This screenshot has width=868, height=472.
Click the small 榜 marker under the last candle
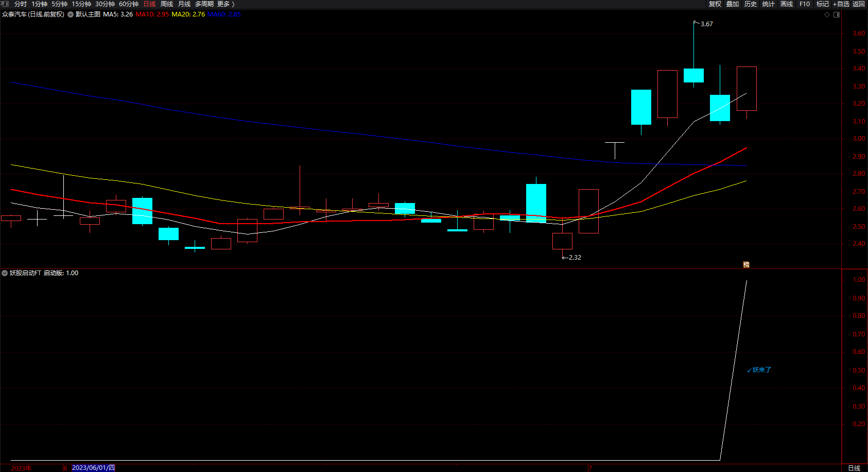point(746,265)
